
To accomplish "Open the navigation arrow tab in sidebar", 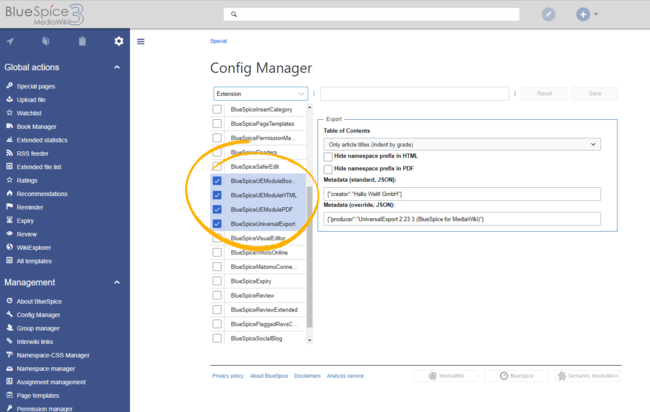I will pos(10,41).
